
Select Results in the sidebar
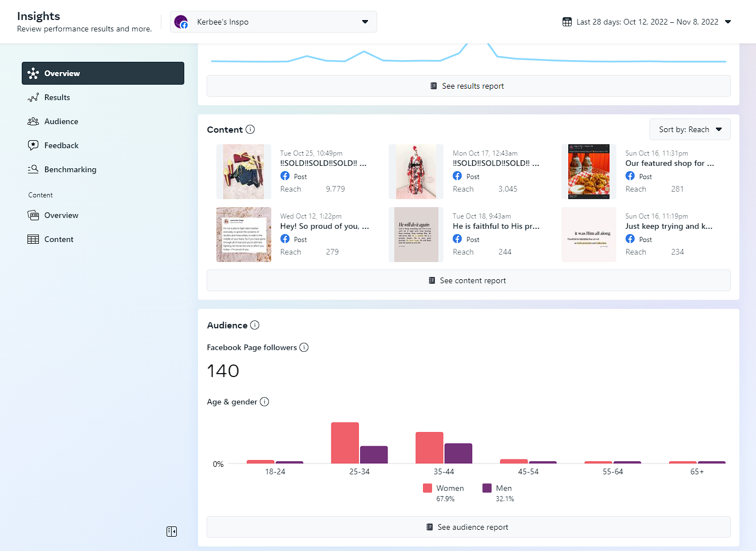coord(103,97)
